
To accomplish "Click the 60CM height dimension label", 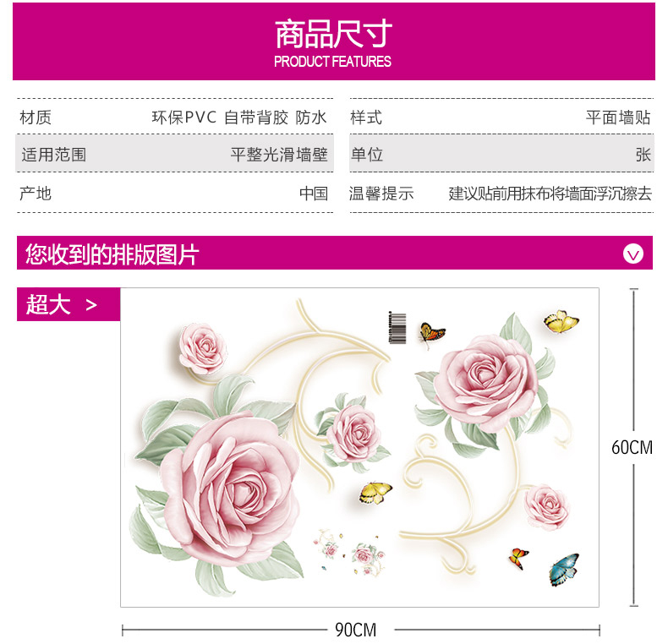I will [x=632, y=447].
